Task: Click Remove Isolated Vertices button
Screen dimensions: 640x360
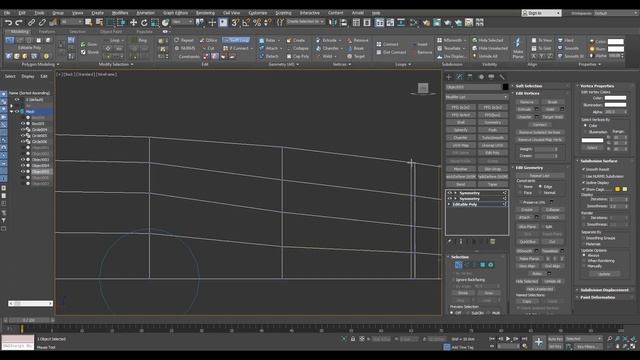Action: [x=540, y=132]
